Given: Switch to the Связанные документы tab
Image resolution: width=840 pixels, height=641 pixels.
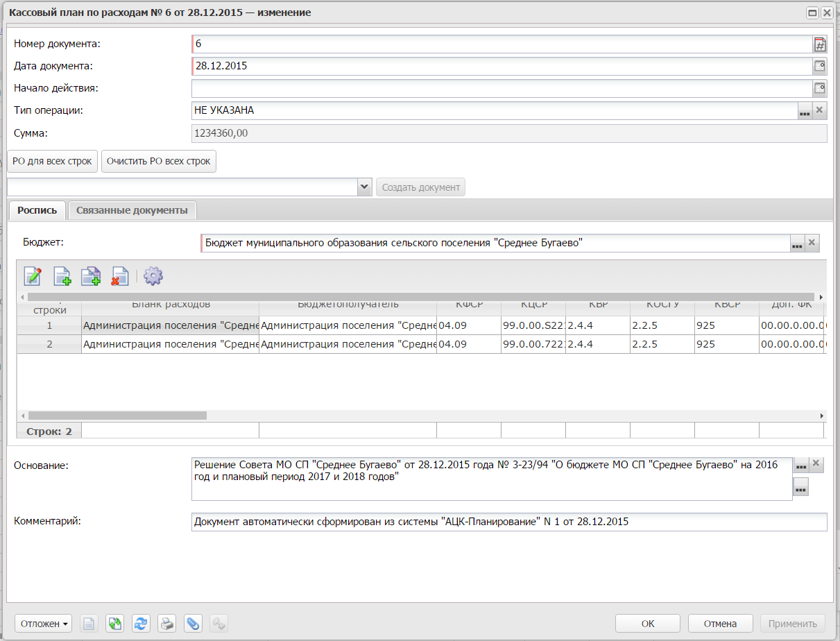Looking at the screenshot, I should point(132,210).
